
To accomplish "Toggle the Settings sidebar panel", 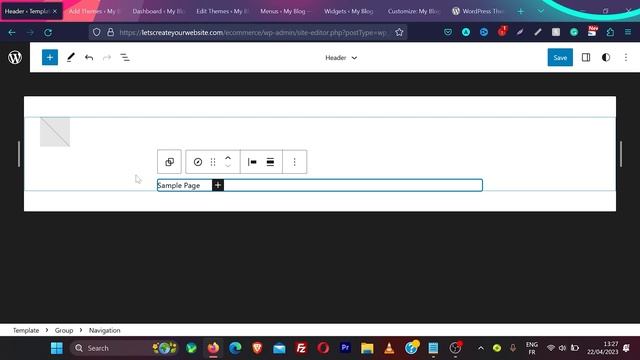I will 586,58.
